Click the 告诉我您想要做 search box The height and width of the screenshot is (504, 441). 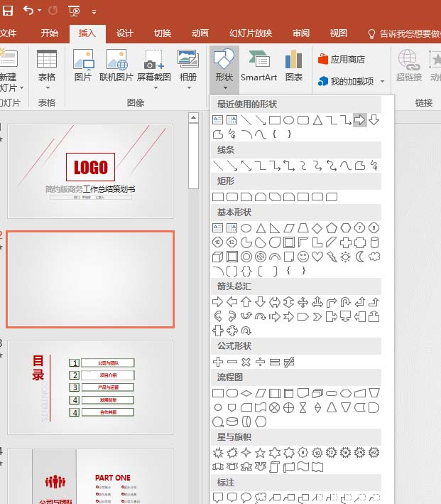tap(405, 33)
